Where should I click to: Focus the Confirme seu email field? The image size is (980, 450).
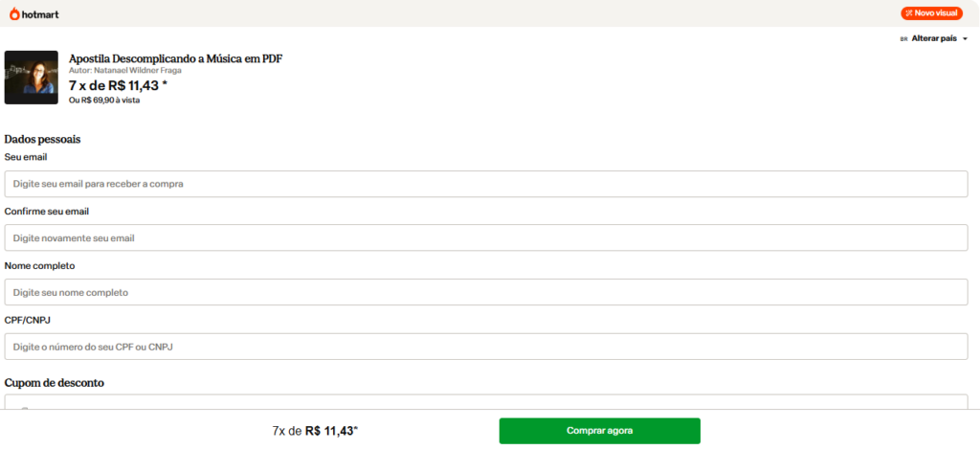486,238
